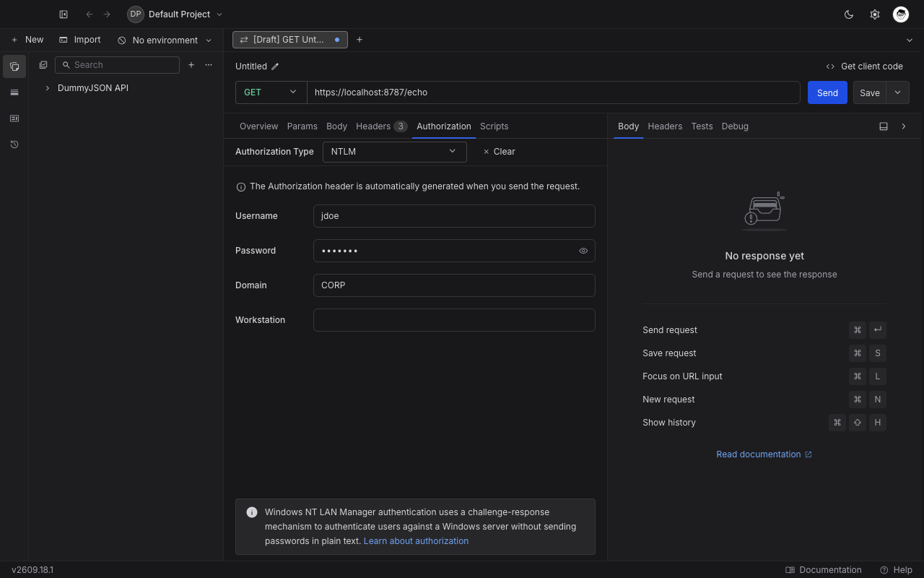Open Learn about authorization link
The width and height of the screenshot is (924, 578).
417,541
